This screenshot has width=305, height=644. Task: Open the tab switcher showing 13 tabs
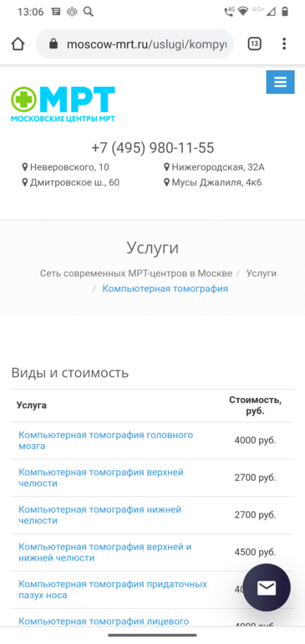click(255, 44)
